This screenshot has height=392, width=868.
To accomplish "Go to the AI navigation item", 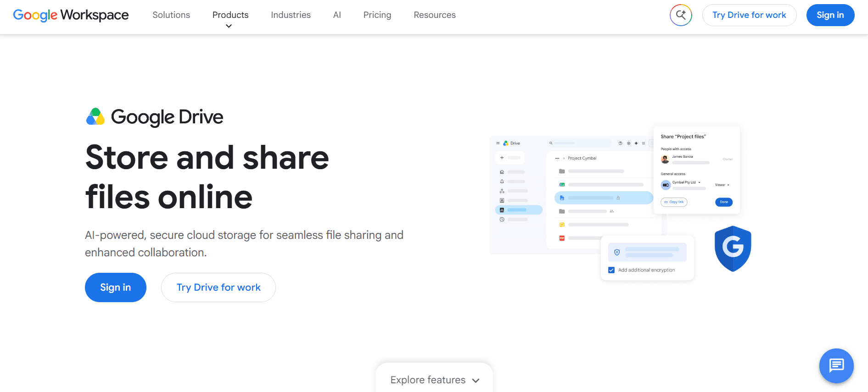I will point(337,15).
